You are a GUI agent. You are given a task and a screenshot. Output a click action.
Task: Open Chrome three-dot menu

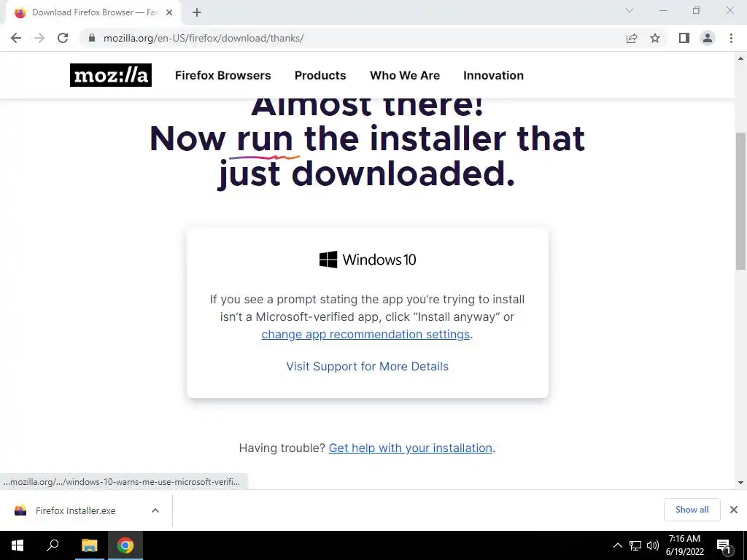click(x=731, y=38)
